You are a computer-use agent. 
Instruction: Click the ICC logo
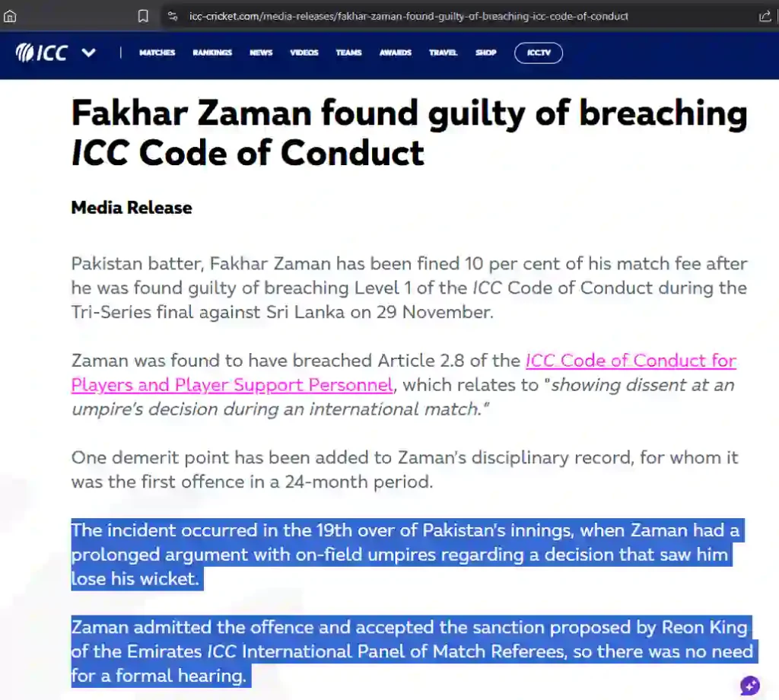tap(43, 52)
